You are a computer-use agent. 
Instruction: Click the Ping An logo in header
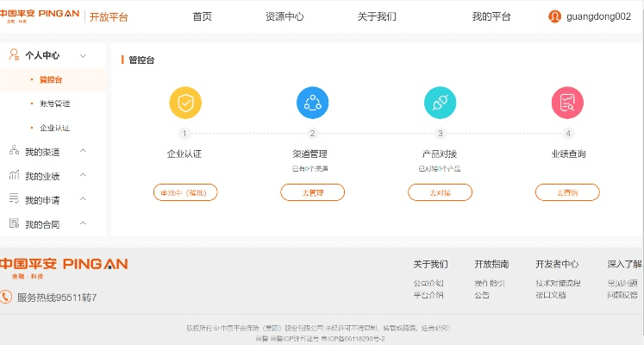pos(40,16)
